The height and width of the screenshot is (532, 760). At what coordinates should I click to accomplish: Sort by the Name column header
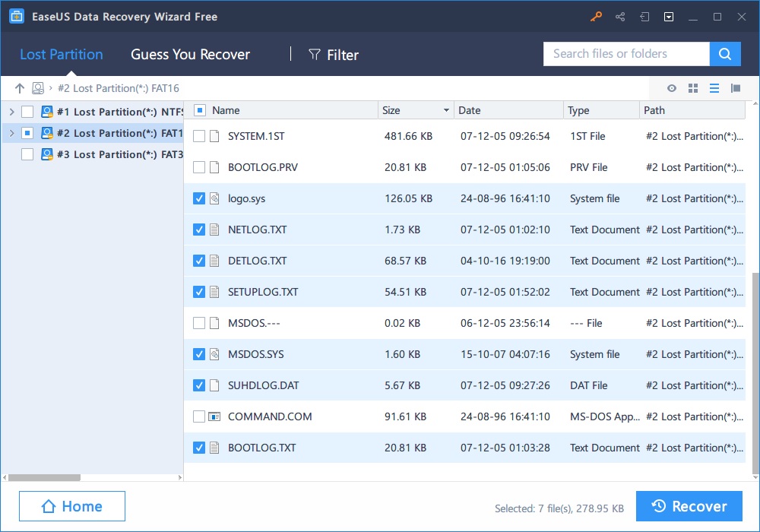226,110
